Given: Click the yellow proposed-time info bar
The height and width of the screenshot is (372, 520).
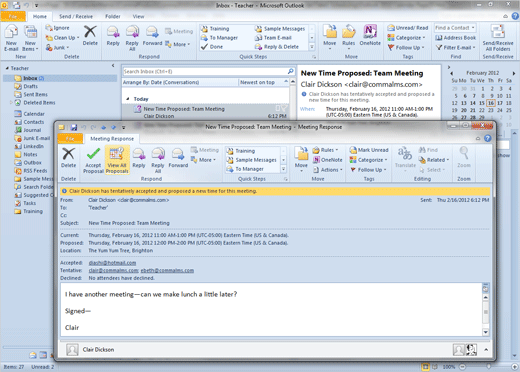Looking at the screenshot, I should pos(275,191).
